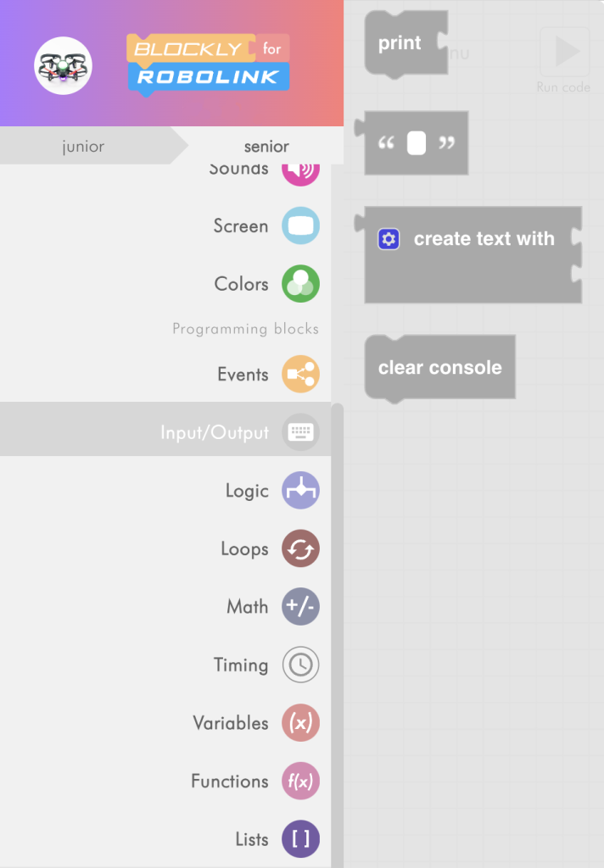Screen dimensions: 604x868
Task: Open the Timing clock icon
Action: click(x=300, y=665)
